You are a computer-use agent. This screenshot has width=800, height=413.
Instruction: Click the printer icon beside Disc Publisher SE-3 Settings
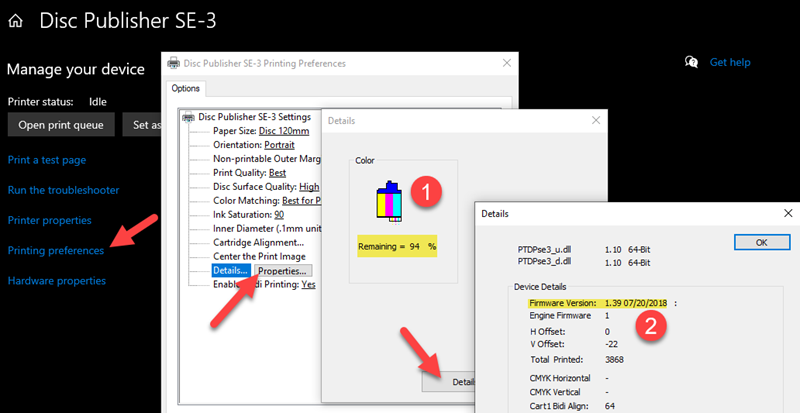(188, 117)
